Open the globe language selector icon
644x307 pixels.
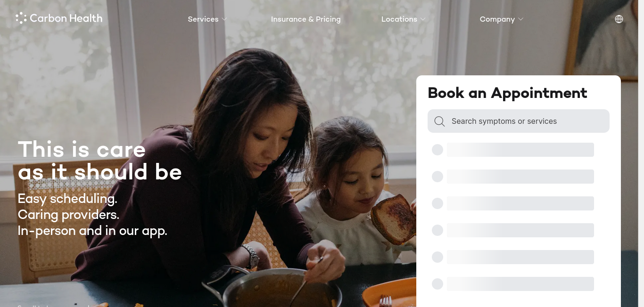pyautogui.click(x=619, y=19)
